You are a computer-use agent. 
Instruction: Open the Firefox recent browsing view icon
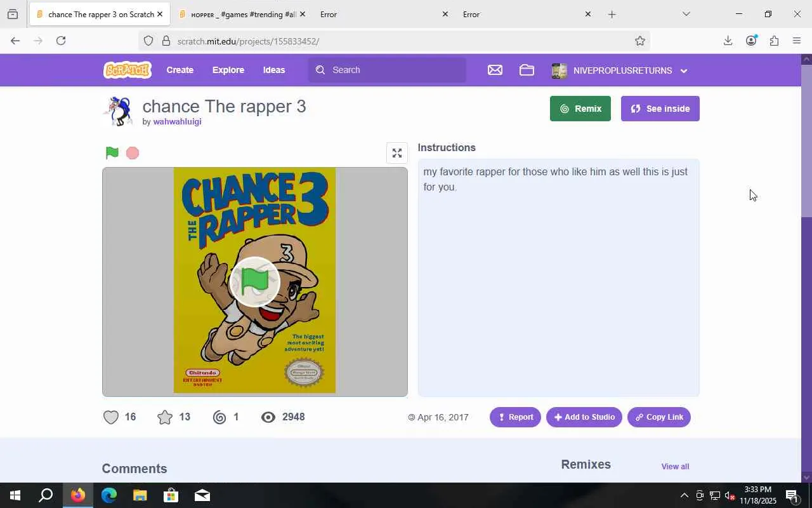(x=13, y=14)
